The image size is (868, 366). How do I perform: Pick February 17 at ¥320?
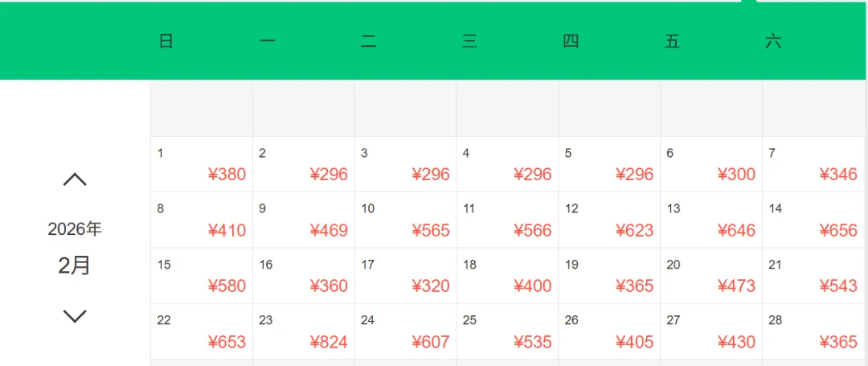click(x=406, y=275)
